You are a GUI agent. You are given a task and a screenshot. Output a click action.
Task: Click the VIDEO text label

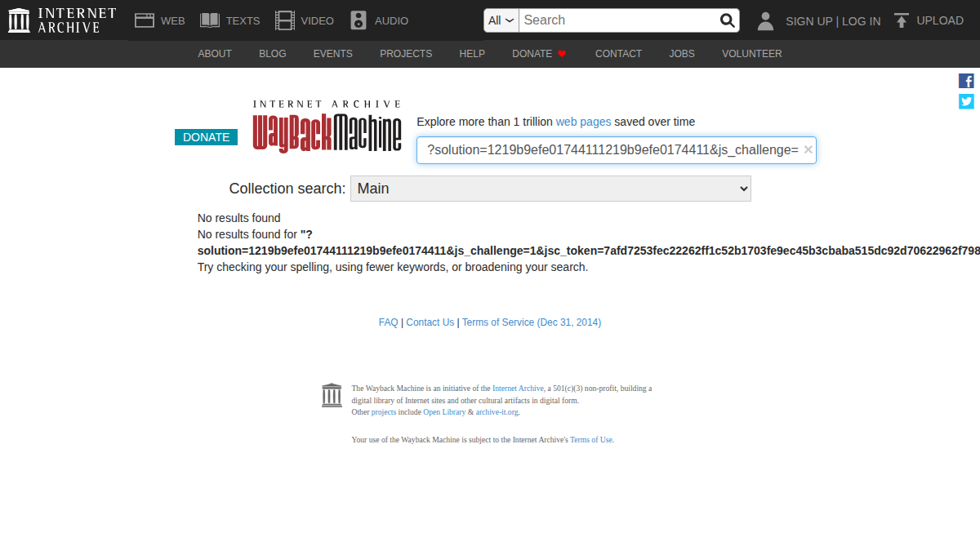(x=318, y=21)
